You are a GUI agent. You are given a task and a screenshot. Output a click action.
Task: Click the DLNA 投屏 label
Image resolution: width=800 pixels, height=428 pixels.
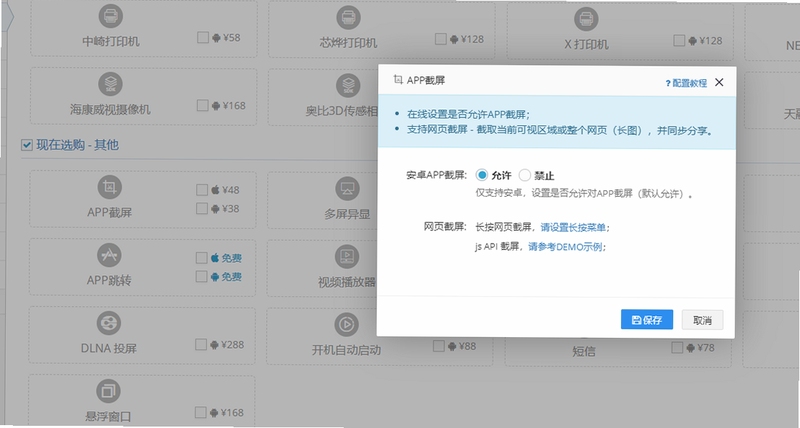pyautogui.click(x=109, y=348)
